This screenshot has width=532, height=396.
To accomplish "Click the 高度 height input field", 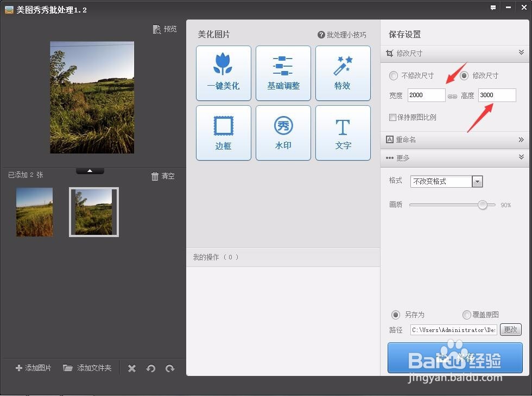I will 497,95.
